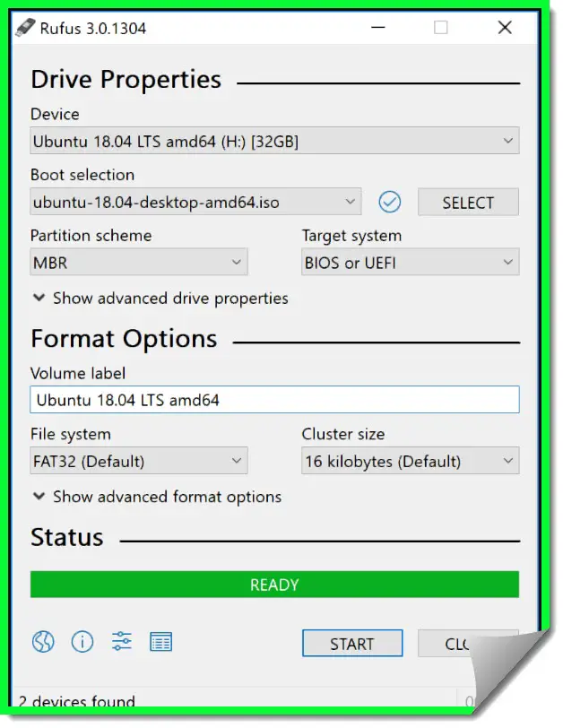Image resolution: width=563 pixels, height=728 pixels.
Task: Open the About info icon
Action: [82, 642]
